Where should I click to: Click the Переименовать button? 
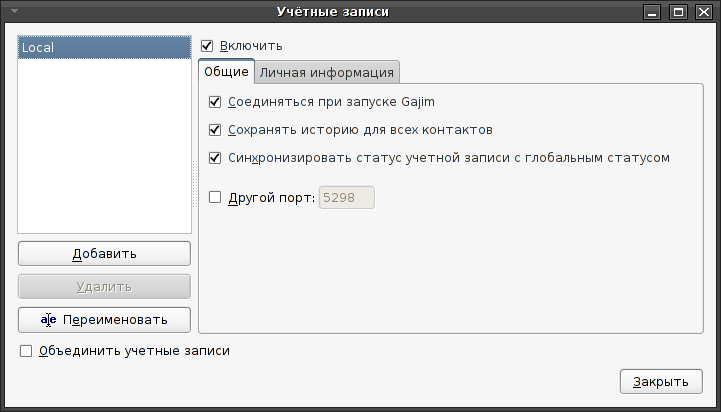point(104,320)
